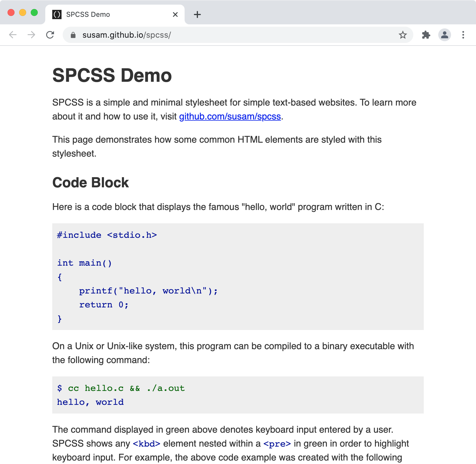
Task: Open Chrome's three-dot menu
Action: click(463, 35)
